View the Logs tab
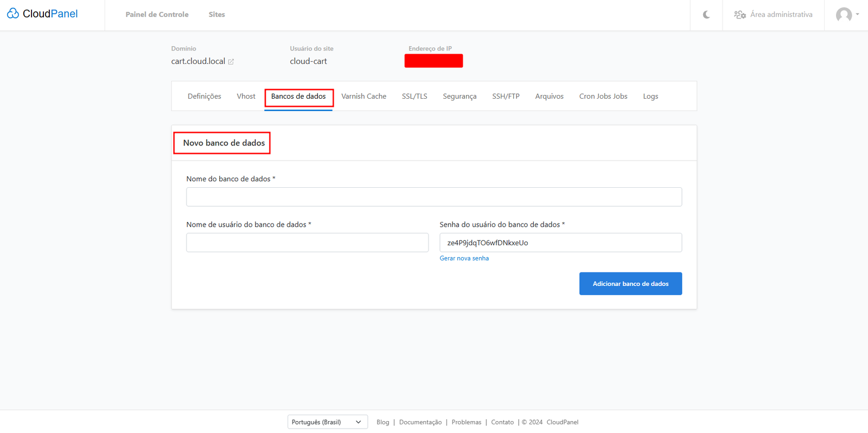 [x=650, y=97]
